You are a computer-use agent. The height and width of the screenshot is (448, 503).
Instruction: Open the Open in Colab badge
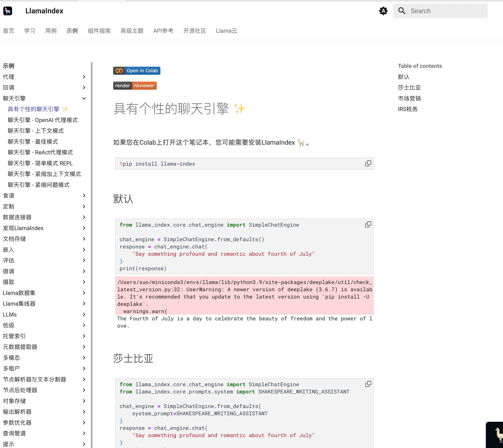[x=137, y=71]
